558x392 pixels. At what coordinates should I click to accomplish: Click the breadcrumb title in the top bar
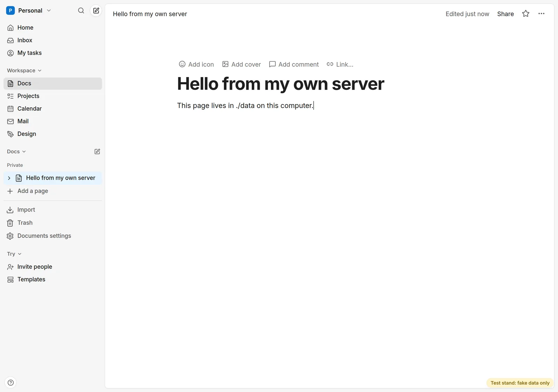150,14
